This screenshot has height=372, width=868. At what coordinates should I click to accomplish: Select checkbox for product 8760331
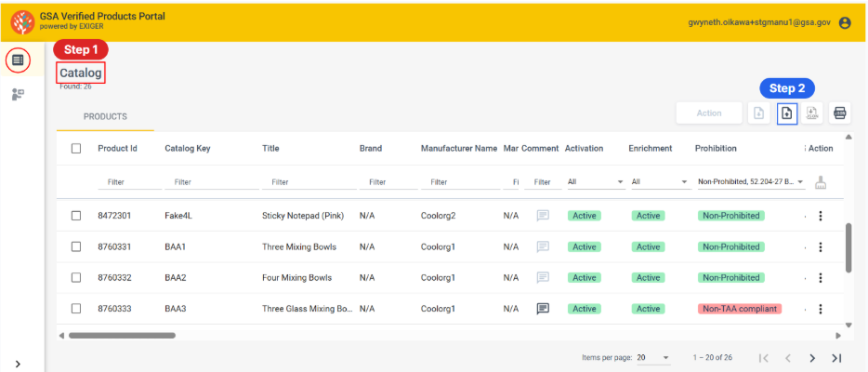pos(76,246)
